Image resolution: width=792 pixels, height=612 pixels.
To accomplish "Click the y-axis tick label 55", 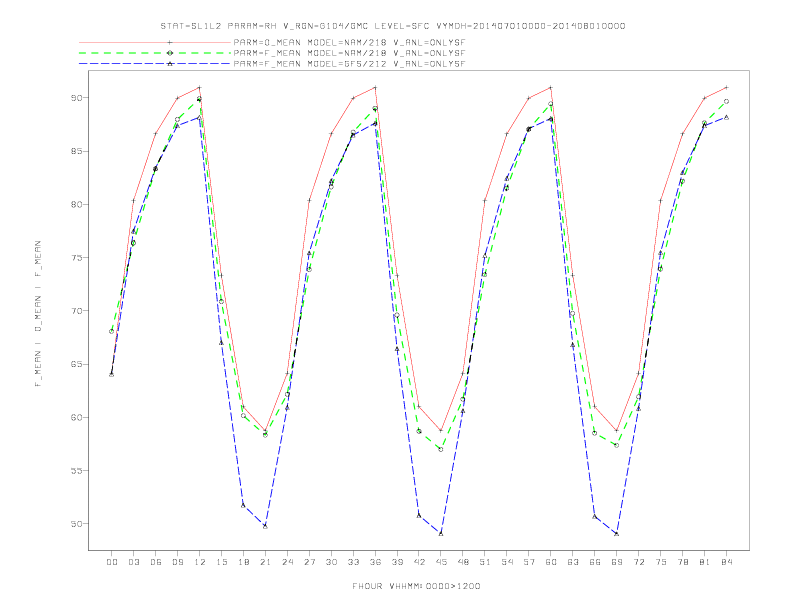I will pos(76,471).
